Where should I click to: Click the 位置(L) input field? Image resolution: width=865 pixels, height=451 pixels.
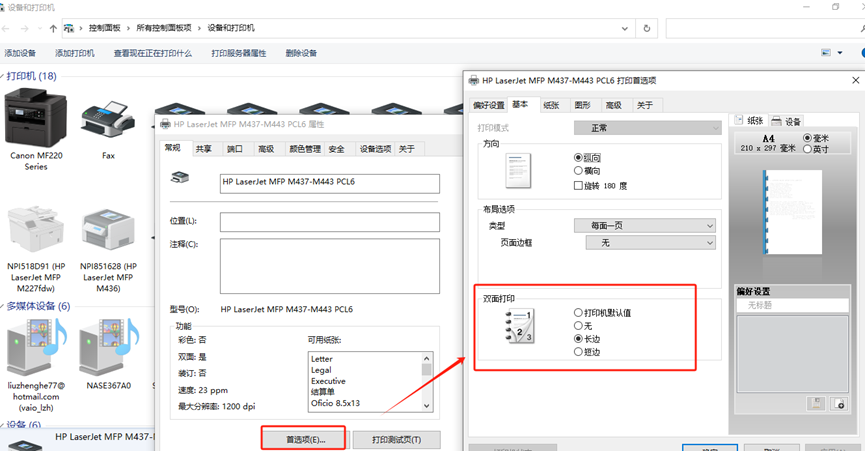pos(330,222)
